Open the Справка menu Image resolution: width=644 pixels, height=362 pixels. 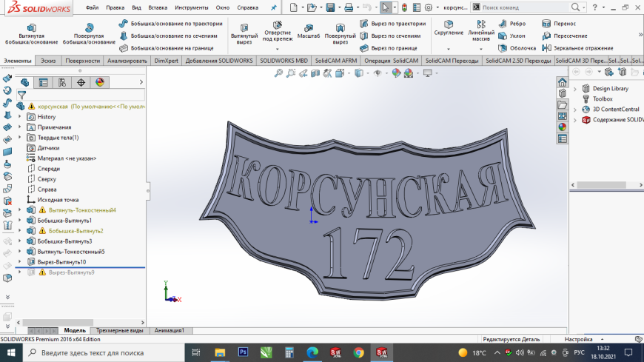[x=248, y=7]
